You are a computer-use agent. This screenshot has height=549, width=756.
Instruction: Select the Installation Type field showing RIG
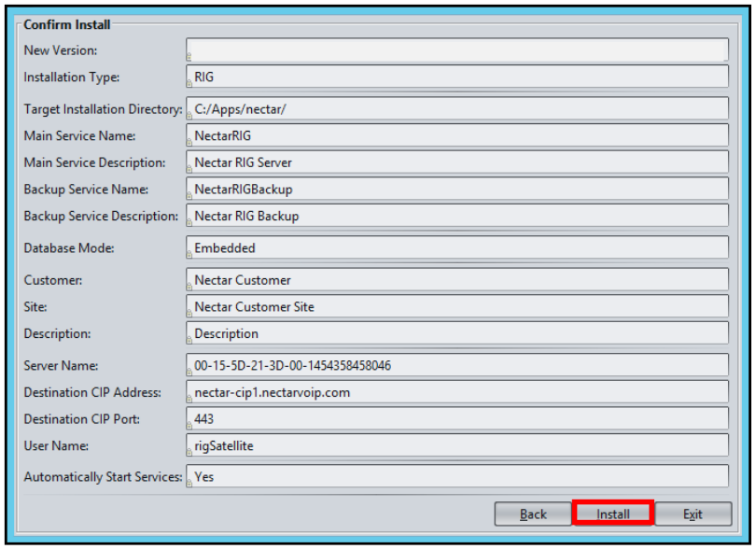pyautogui.click(x=457, y=77)
